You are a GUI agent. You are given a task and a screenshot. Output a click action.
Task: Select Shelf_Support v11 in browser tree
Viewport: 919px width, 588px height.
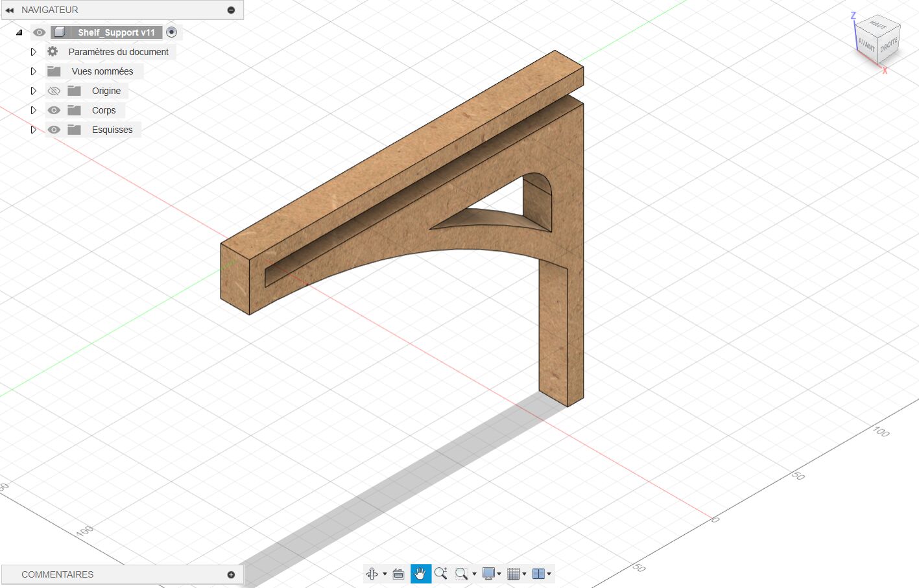pyautogui.click(x=117, y=32)
